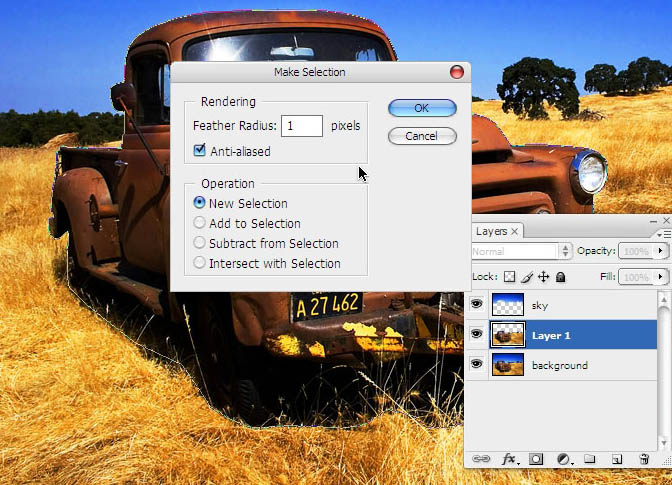Expand the Opacity slider arrow
Viewport: 672px width, 485px height.
click(x=661, y=251)
